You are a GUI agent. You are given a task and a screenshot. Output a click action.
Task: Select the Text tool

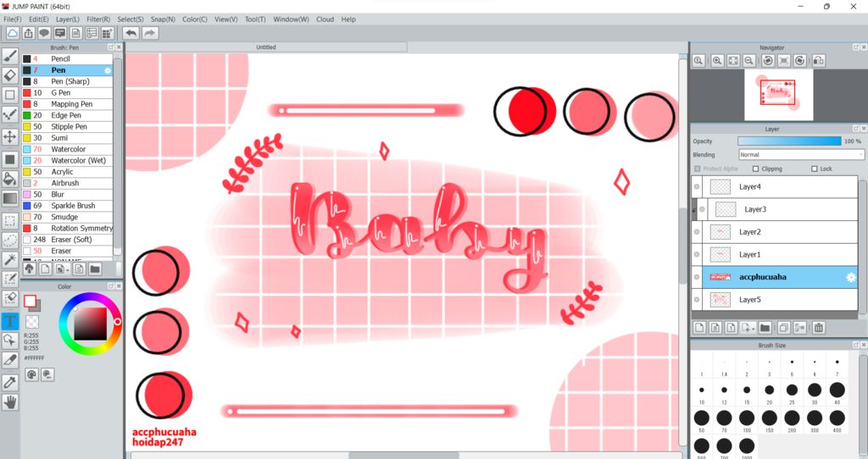[10, 321]
